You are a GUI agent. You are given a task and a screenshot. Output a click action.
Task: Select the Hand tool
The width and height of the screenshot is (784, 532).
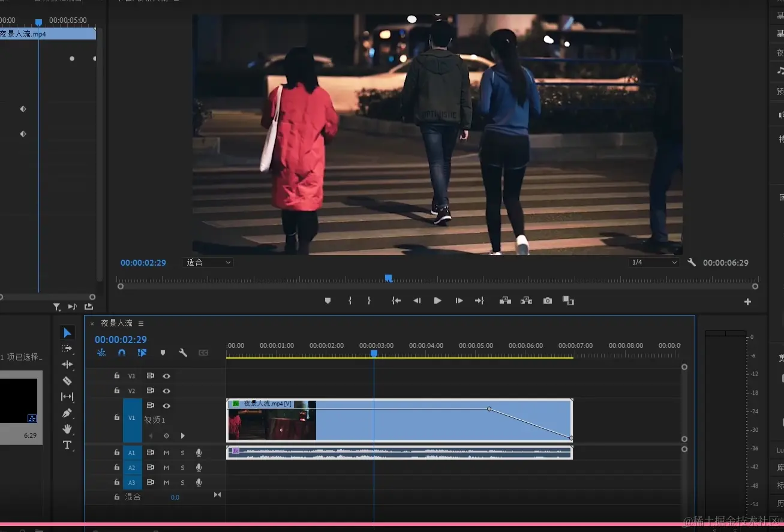67,429
